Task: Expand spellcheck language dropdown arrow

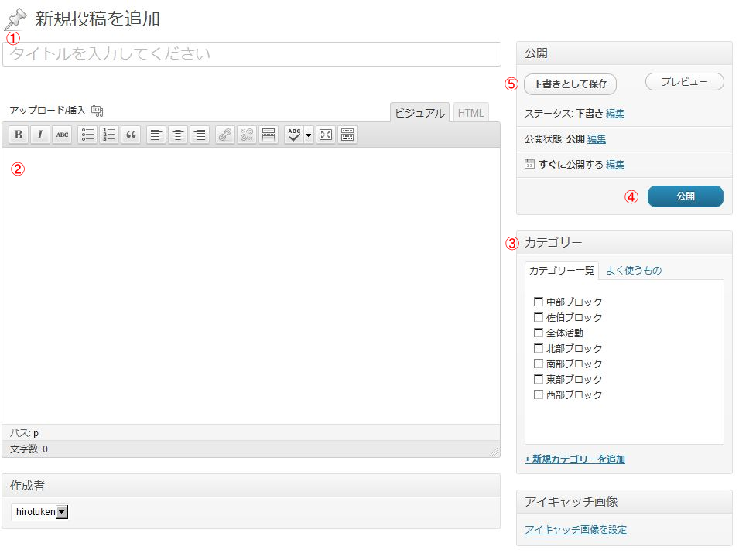Action: (309, 135)
